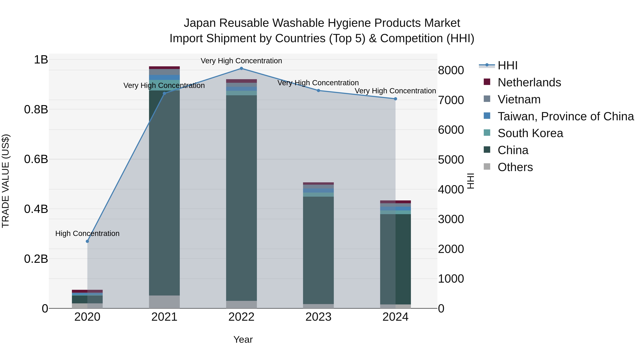The height and width of the screenshot is (362, 644).
Task: Select the 2023 HHI data point
Action: (x=318, y=90)
